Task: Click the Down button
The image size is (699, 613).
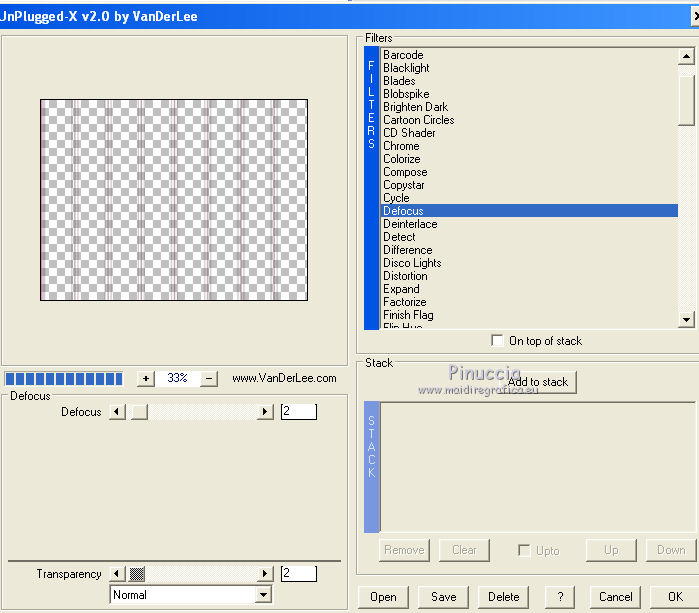Action: (671, 550)
